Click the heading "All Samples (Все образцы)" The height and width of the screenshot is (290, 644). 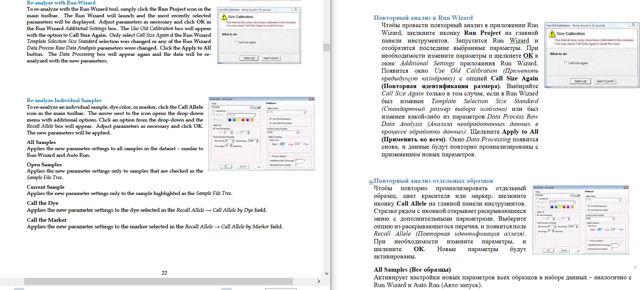412,270
